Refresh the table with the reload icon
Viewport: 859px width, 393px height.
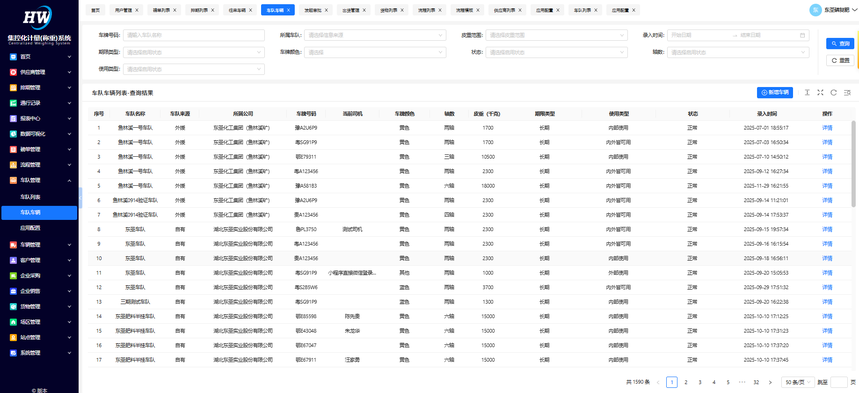pyautogui.click(x=833, y=93)
